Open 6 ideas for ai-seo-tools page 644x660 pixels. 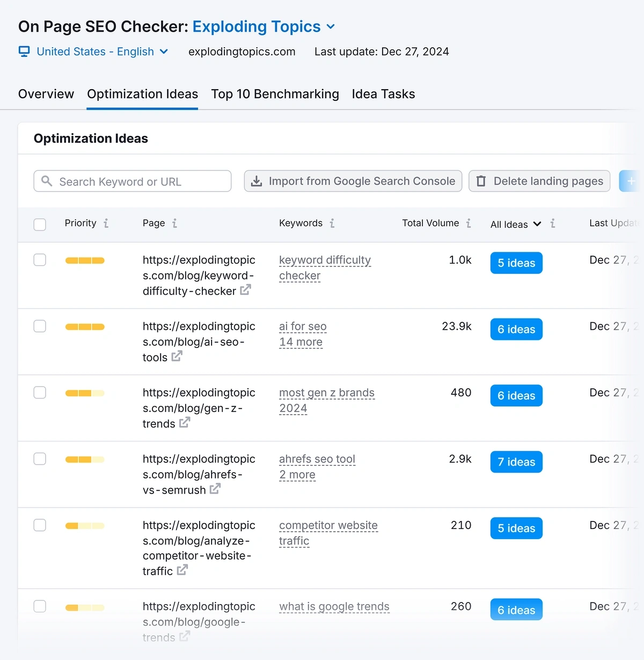coord(516,329)
